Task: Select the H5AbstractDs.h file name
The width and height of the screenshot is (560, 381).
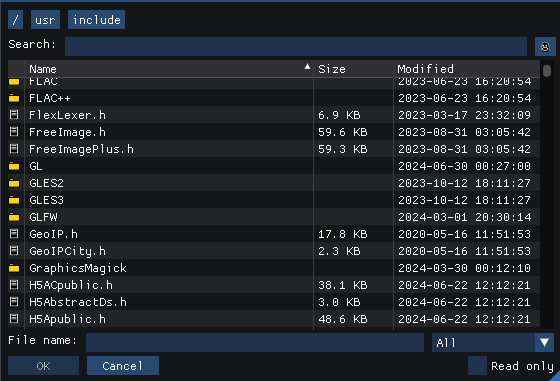Action: (78, 302)
